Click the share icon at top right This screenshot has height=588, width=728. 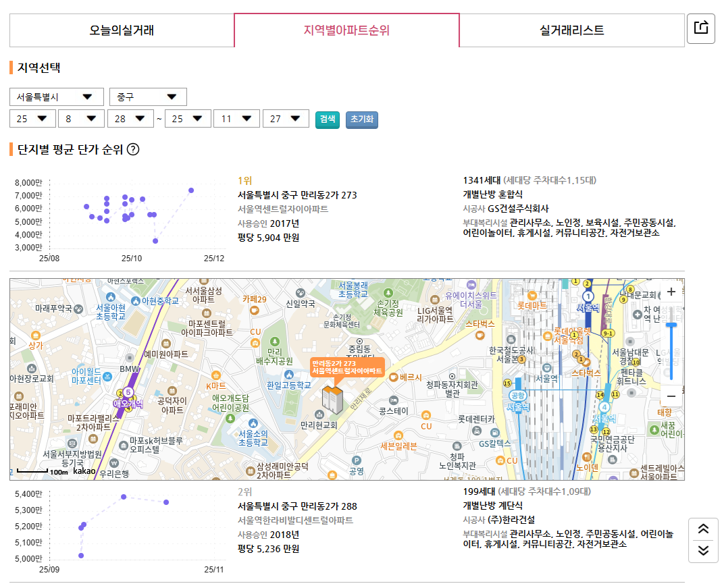(701, 28)
